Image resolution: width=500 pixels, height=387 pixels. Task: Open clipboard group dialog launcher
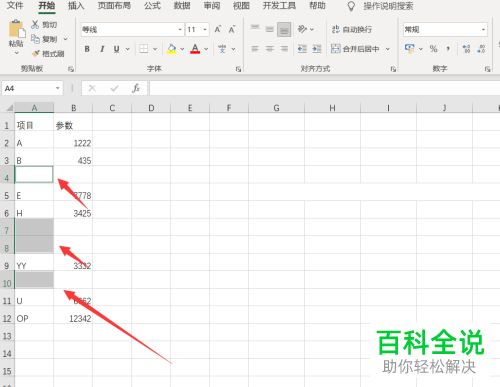click(71, 69)
